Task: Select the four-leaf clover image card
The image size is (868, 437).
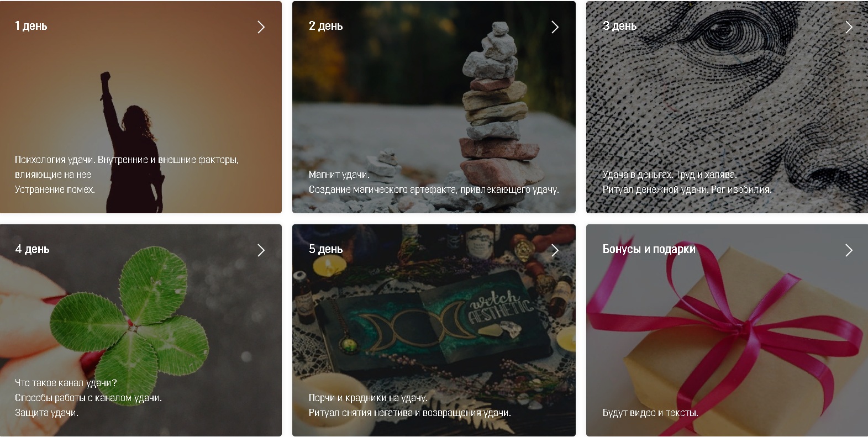Action: [141, 330]
